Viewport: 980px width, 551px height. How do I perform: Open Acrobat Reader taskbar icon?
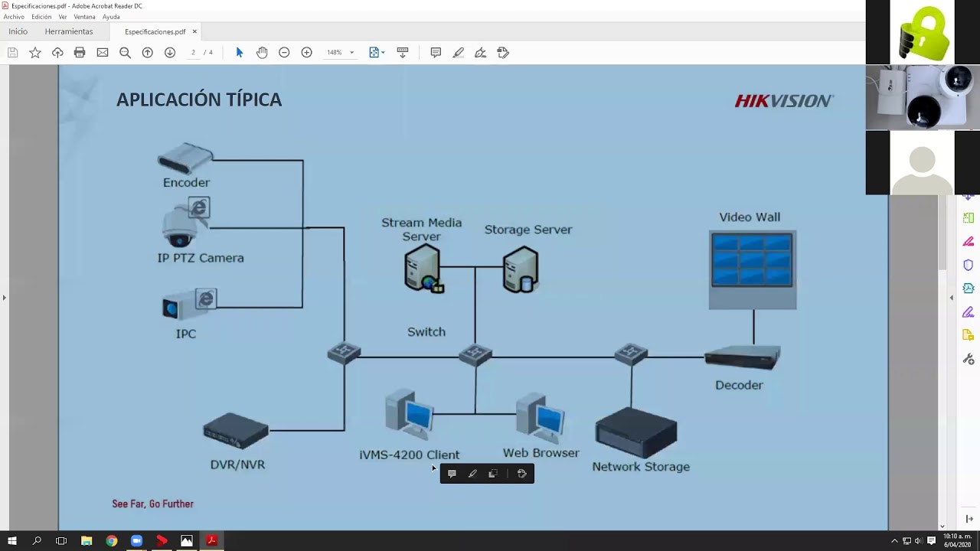click(x=212, y=541)
